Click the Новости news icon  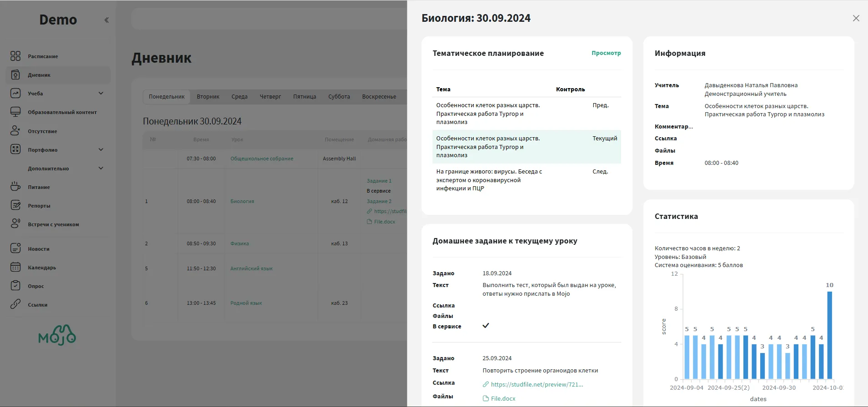pyautogui.click(x=15, y=248)
